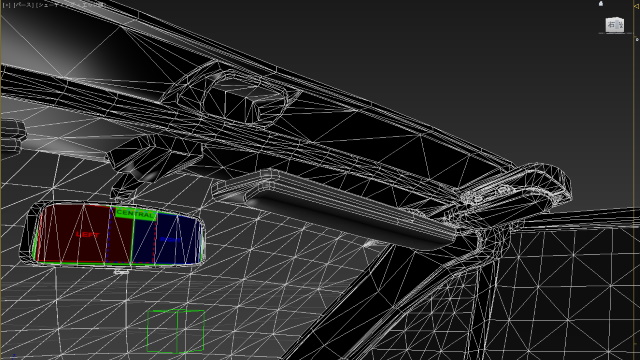Open the viewport [+] general menu

click(6, 5)
